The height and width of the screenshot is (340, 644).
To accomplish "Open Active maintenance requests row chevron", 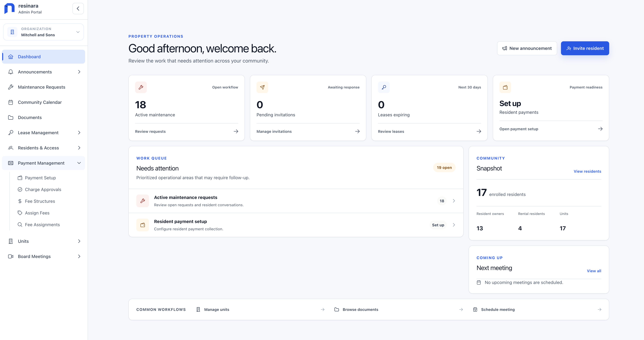I will coord(454,201).
